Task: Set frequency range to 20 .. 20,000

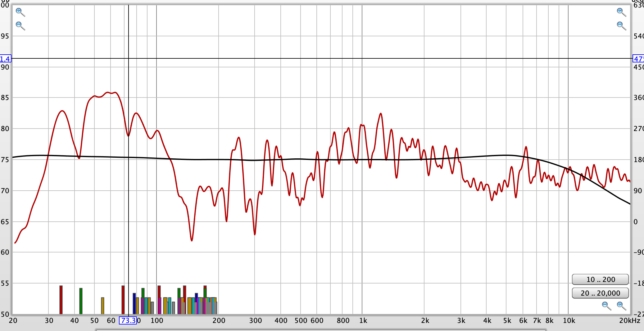Action: 600,293
